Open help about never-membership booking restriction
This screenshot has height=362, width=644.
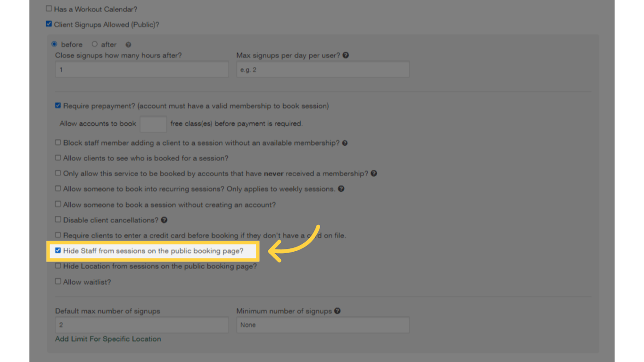[x=373, y=173]
